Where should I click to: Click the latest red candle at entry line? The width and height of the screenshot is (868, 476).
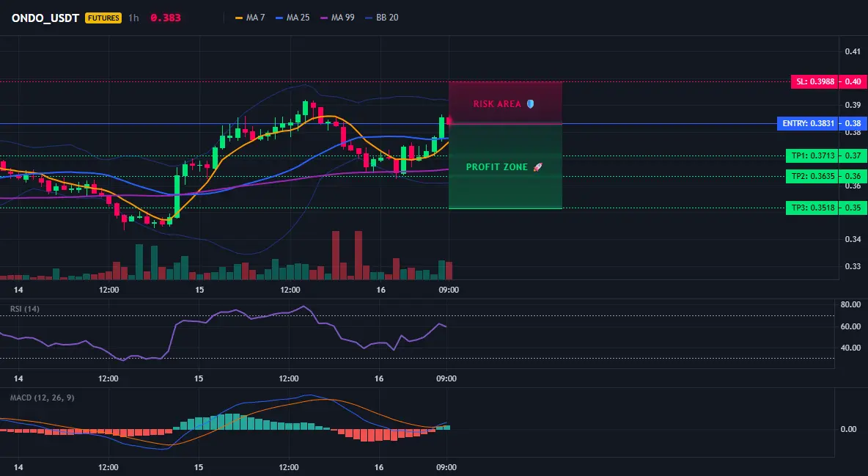(x=449, y=120)
